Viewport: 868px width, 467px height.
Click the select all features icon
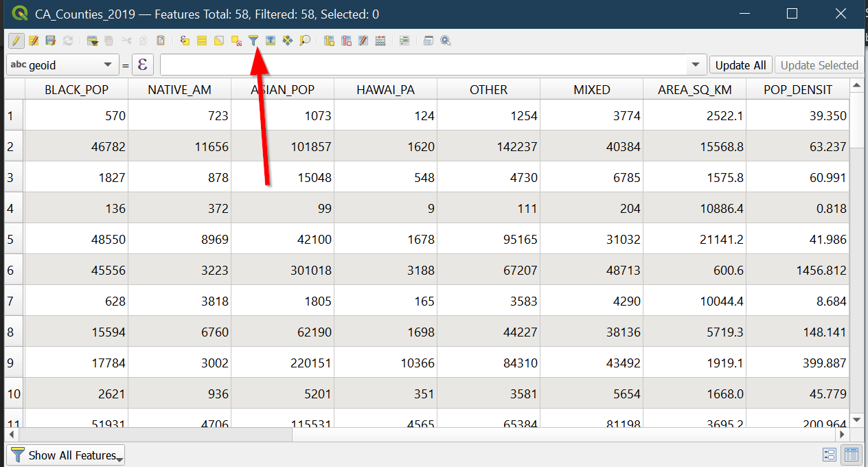pos(202,41)
